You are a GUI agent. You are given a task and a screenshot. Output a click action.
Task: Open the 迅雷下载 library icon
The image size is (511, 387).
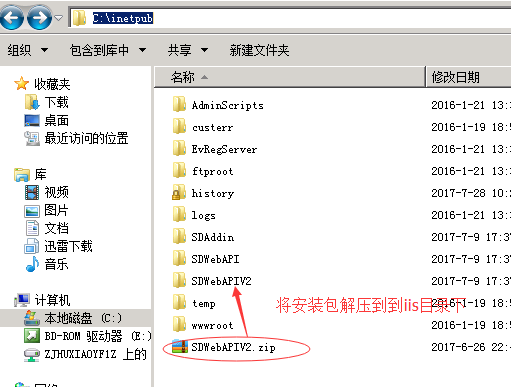[32, 246]
